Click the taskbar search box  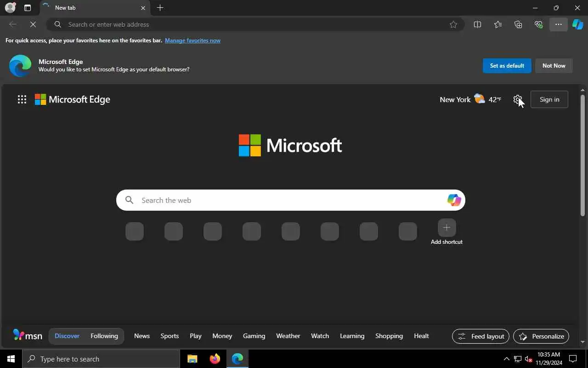(101, 359)
